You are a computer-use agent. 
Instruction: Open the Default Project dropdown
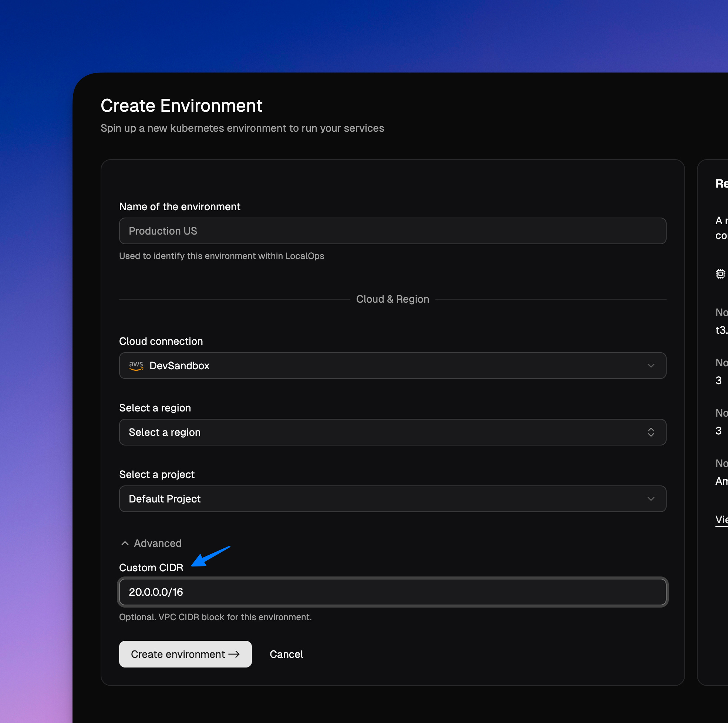pos(392,499)
